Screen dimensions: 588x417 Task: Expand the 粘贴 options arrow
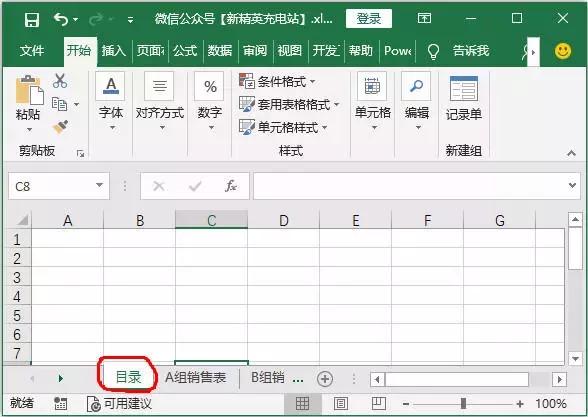coord(29,130)
